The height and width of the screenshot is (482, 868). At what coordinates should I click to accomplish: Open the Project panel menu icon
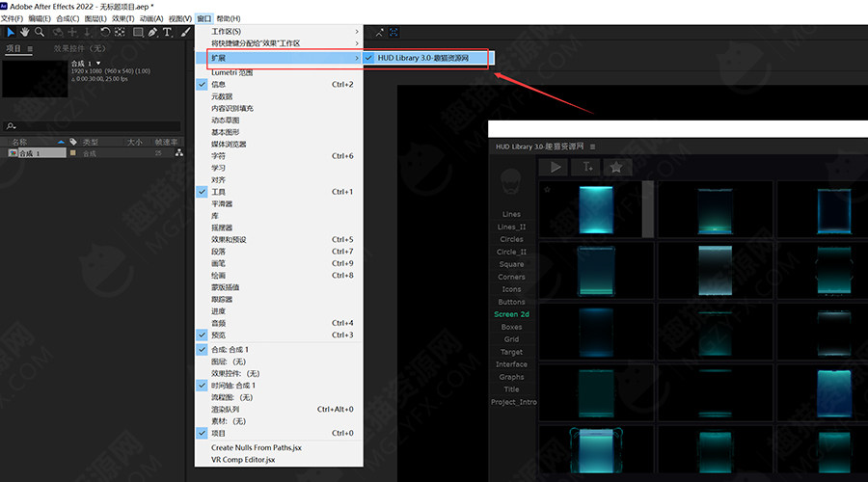(x=30, y=49)
